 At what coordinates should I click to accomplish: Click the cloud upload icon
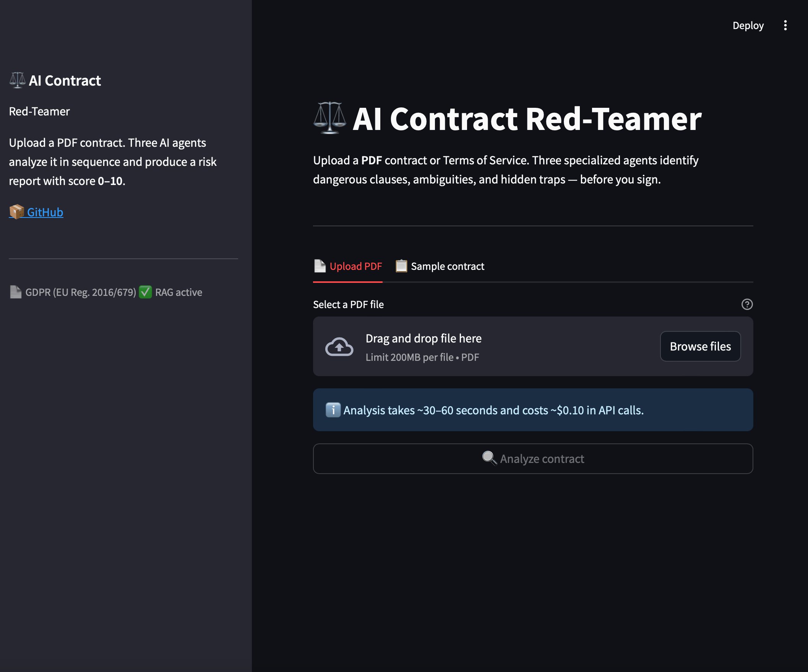coord(339,346)
